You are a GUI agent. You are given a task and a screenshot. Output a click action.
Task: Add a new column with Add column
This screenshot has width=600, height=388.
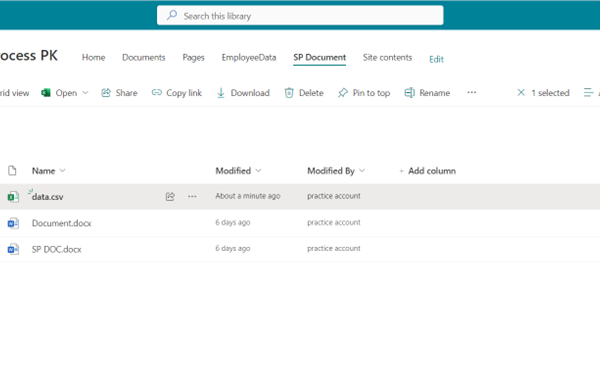coord(427,171)
